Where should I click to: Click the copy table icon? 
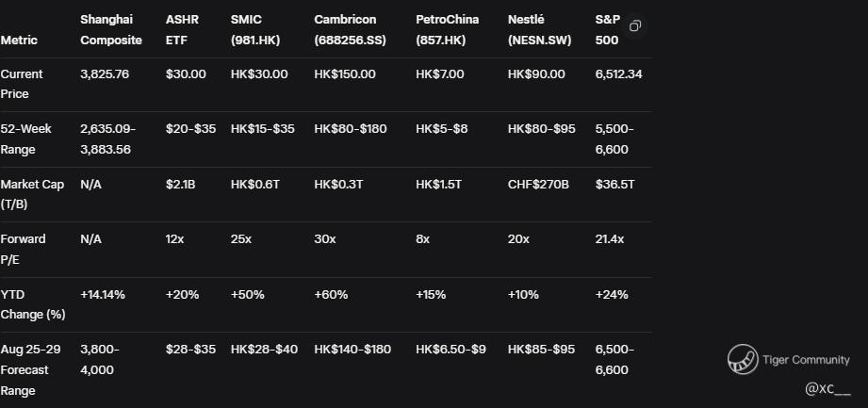click(x=635, y=26)
